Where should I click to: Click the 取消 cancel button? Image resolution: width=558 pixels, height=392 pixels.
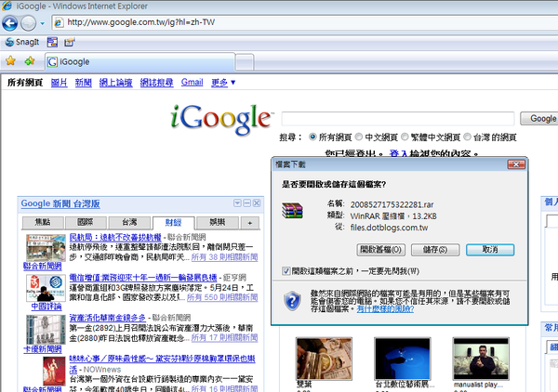tap(490, 250)
